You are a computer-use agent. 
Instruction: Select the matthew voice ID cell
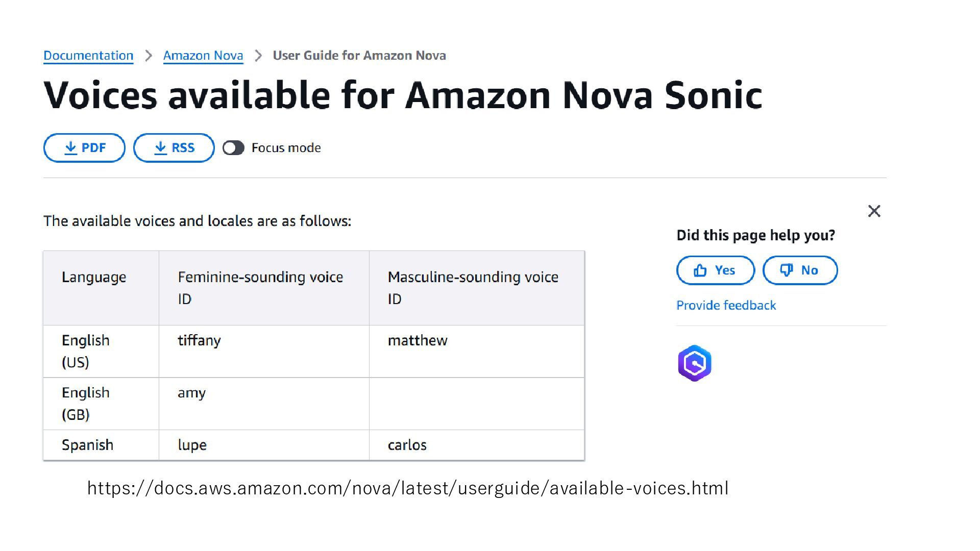point(477,352)
